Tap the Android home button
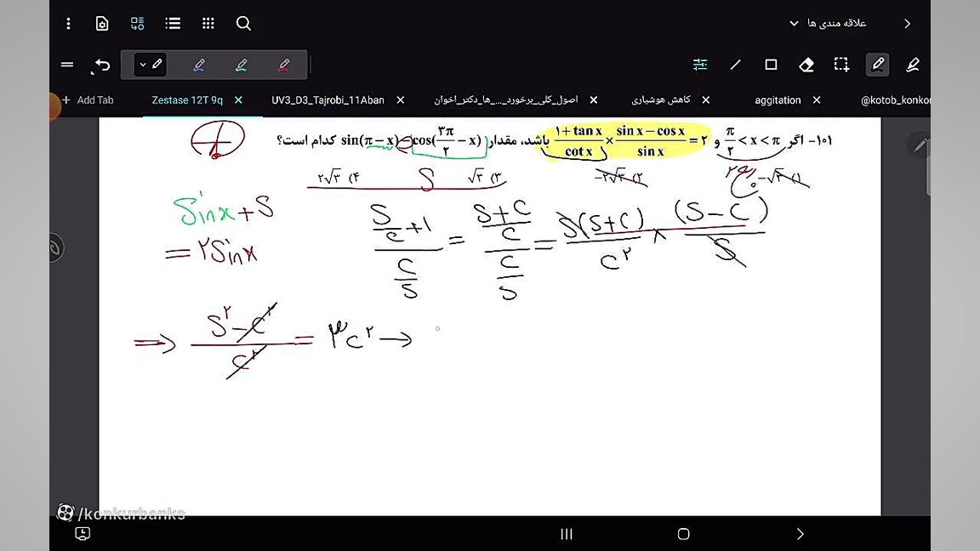The width and height of the screenshot is (980, 551). pos(683,534)
